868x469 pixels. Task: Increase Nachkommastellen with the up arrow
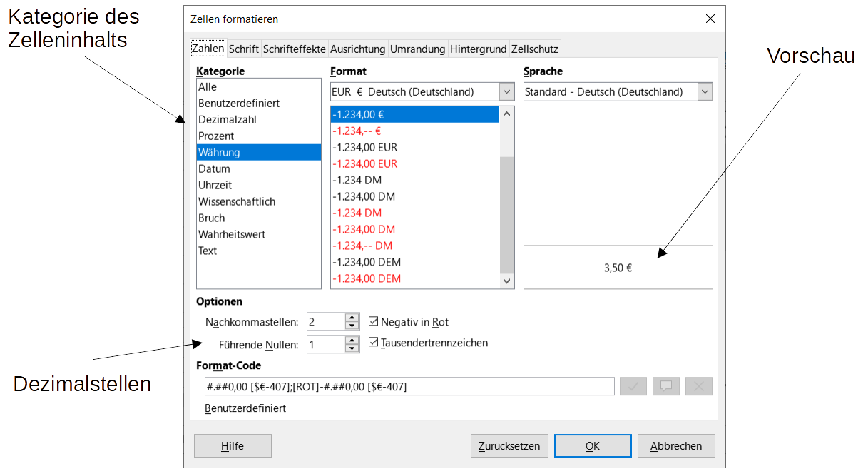point(352,318)
